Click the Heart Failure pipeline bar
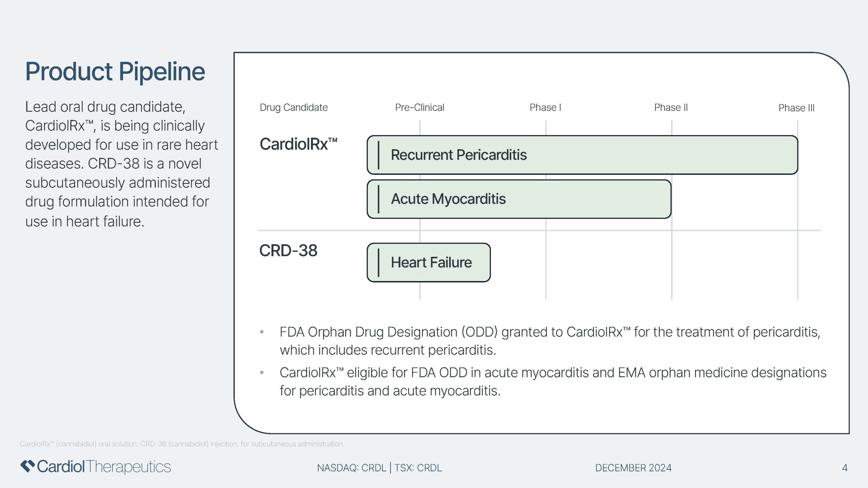Image resolution: width=868 pixels, height=488 pixels. (429, 262)
